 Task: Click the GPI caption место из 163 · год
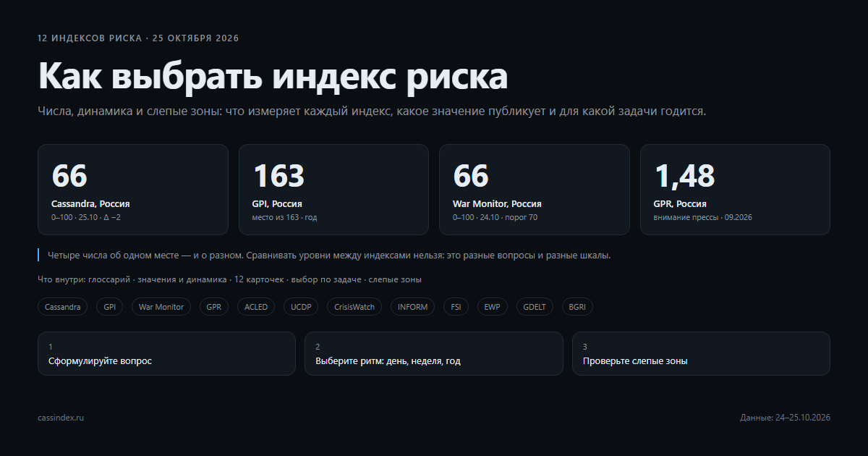[x=284, y=217]
